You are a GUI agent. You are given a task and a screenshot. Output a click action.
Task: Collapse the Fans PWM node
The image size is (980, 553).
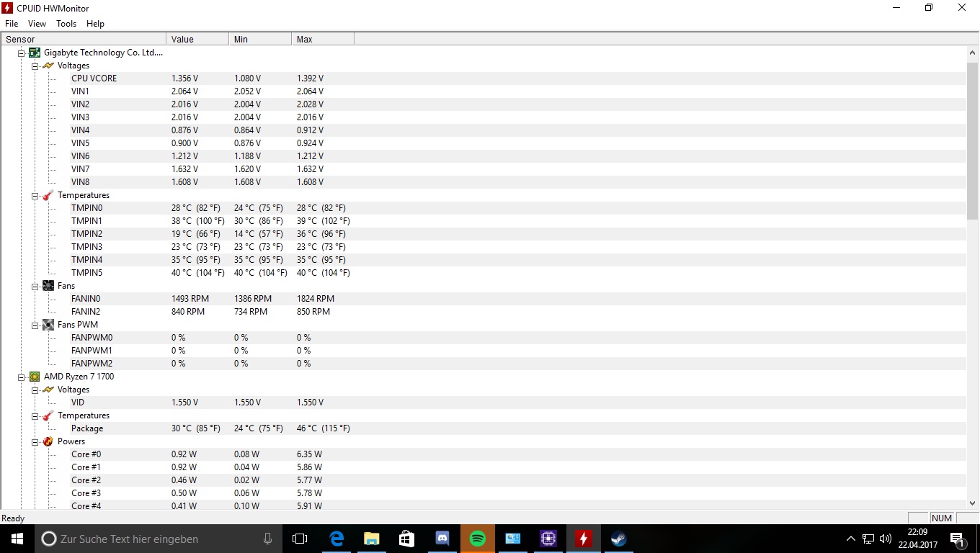click(35, 325)
